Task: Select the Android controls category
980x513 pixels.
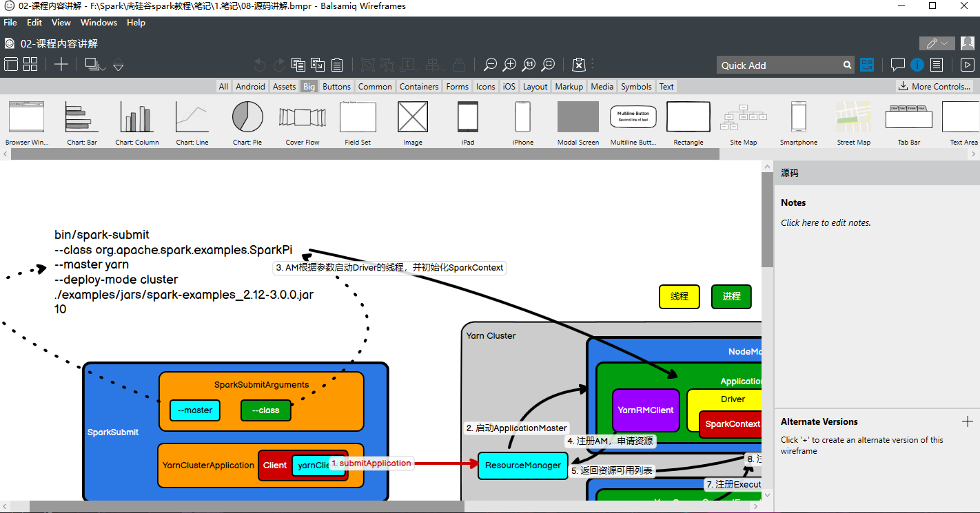Action: [250, 87]
